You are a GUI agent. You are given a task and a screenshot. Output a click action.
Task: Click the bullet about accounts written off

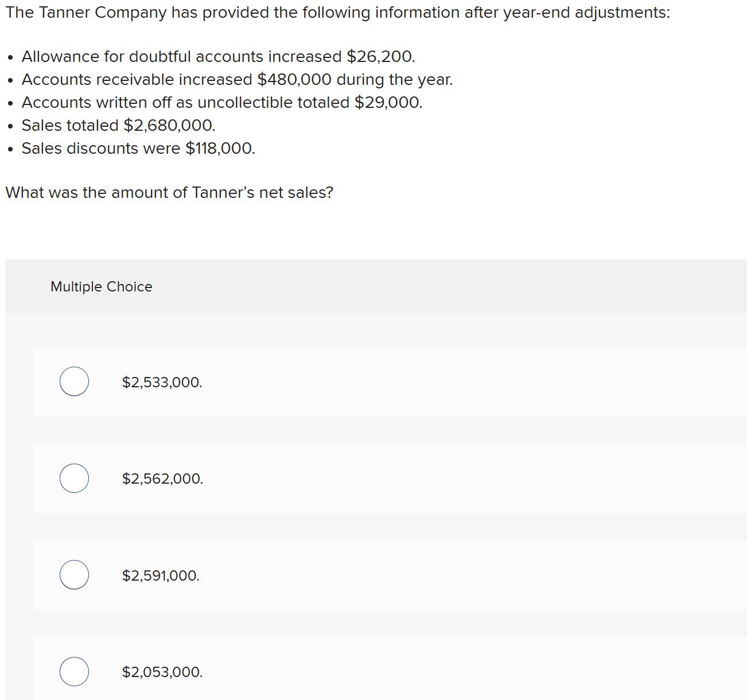coord(222,102)
